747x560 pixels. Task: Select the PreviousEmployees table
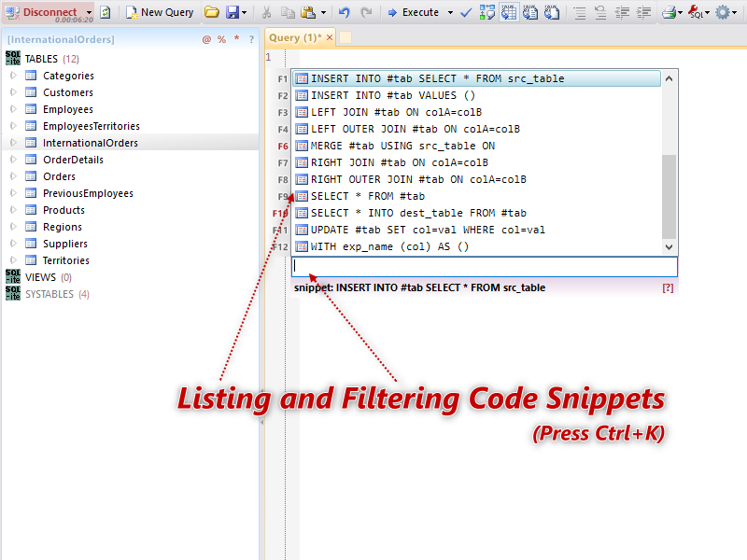tap(88, 193)
